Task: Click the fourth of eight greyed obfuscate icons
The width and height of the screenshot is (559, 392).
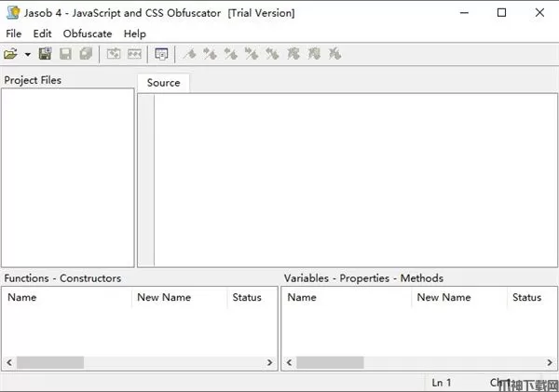Action: tap(252, 54)
